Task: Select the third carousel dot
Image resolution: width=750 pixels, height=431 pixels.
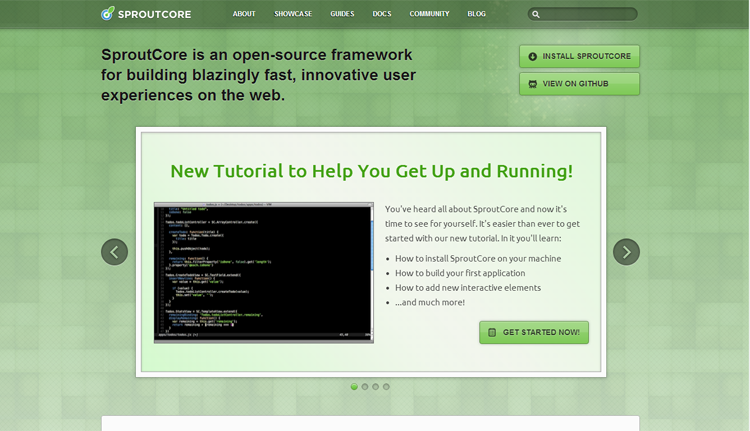Action: 375,387
